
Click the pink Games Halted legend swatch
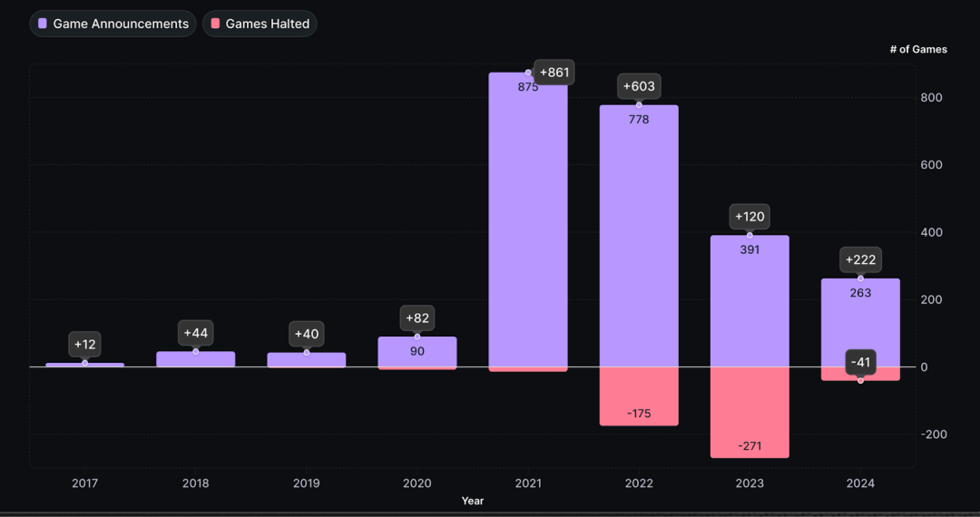(x=215, y=24)
